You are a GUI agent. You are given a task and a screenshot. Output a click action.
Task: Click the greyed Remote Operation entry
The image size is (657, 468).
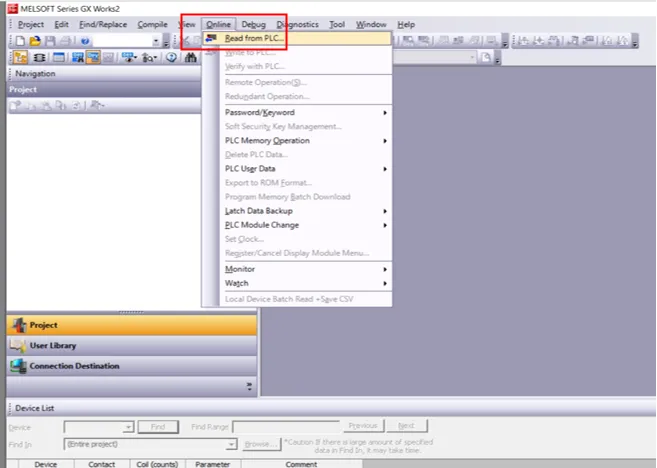266,82
